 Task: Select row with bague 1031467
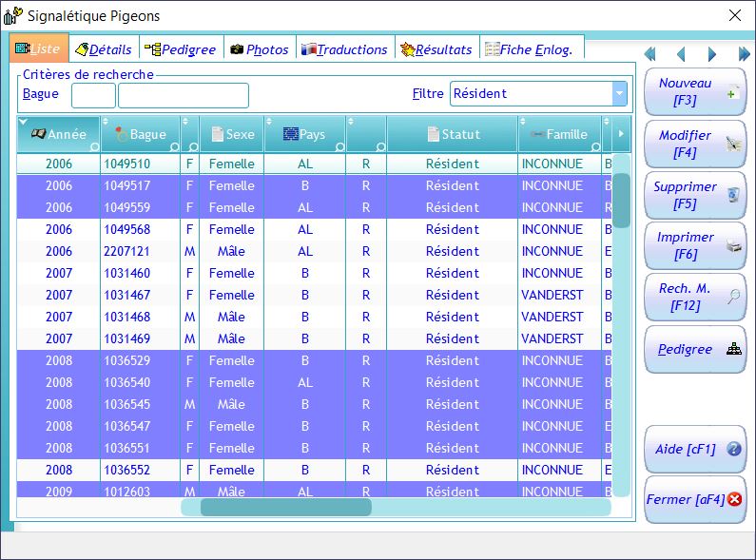315,295
